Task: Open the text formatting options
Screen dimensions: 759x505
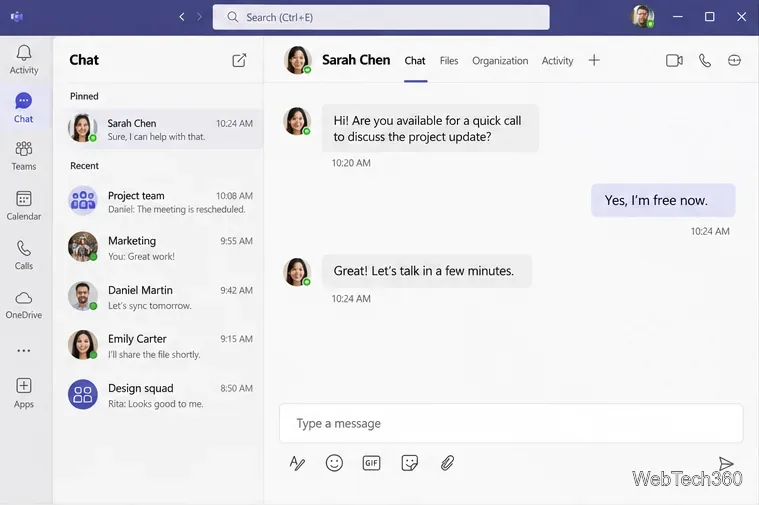Action: pyautogui.click(x=297, y=463)
